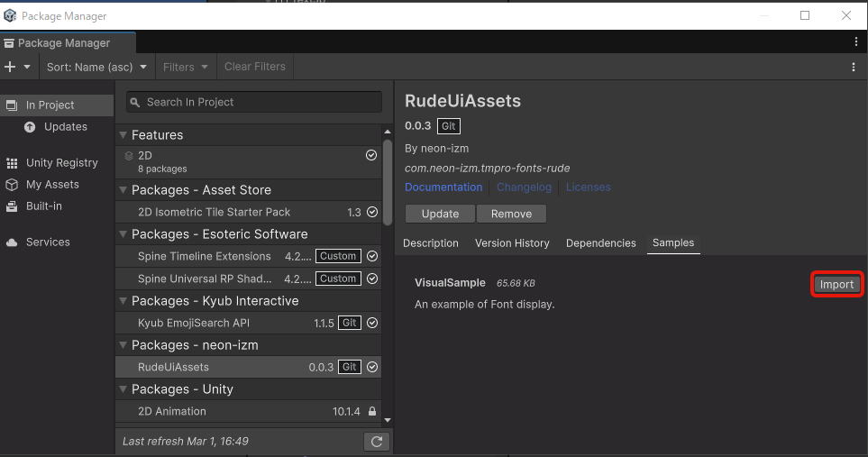The height and width of the screenshot is (457, 868).
Task: Open the Filters dropdown
Action: pyautogui.click(x=186, y=67)
